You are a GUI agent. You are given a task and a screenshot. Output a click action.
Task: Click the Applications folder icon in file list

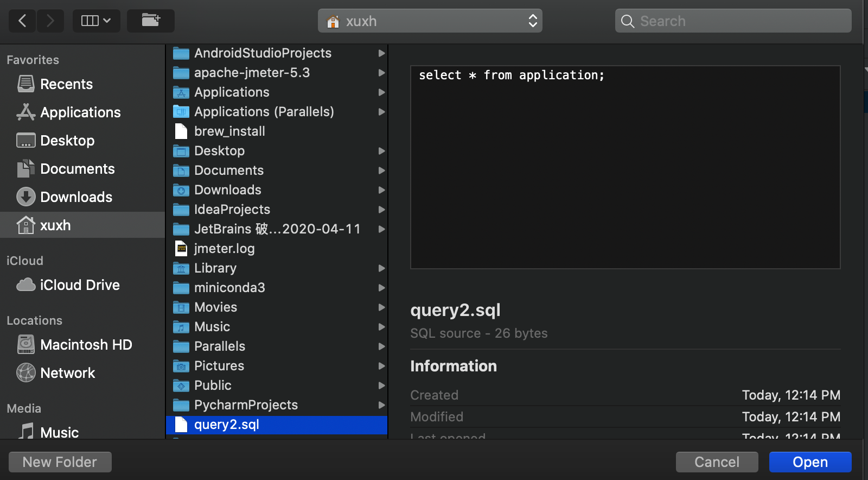click(181, 92)
